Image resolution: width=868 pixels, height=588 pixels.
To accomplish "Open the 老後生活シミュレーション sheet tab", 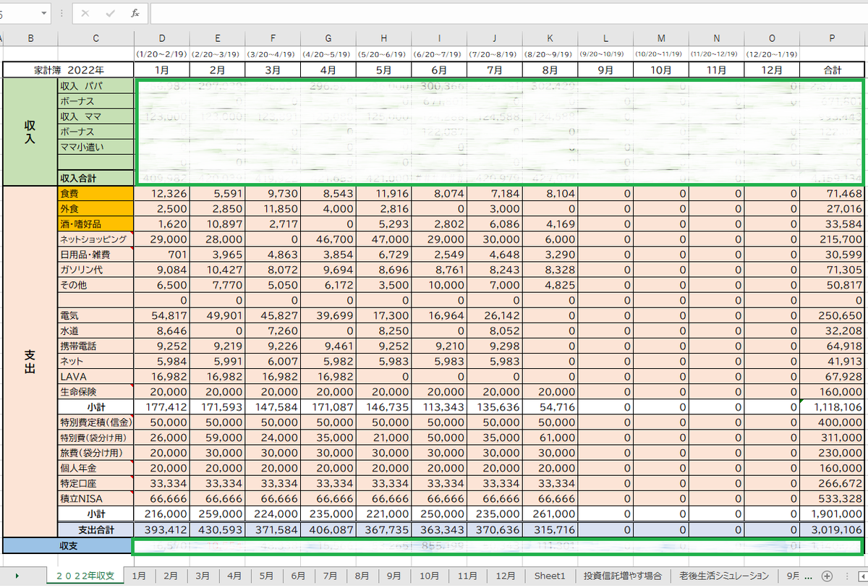I will tap(723, 576).
